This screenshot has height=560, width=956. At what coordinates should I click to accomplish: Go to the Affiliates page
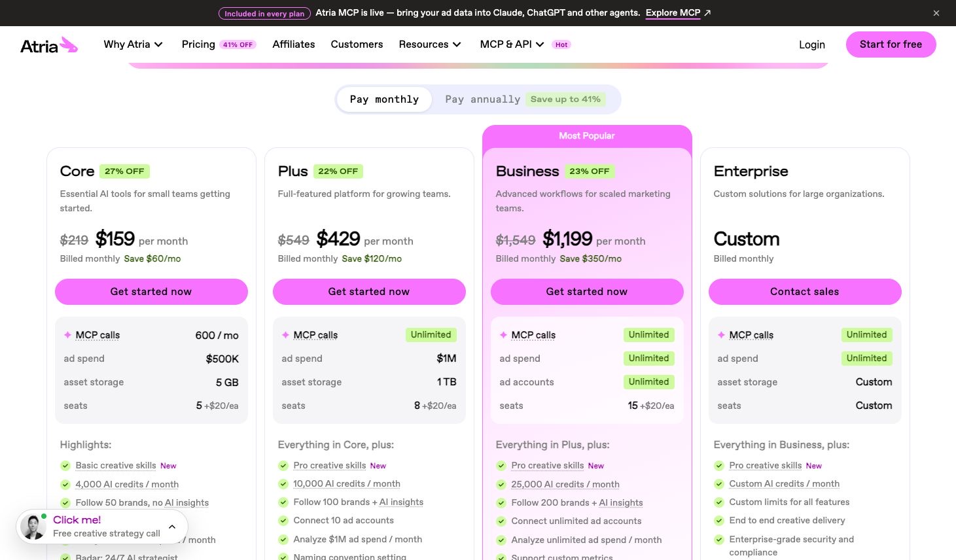pos(294,44)
